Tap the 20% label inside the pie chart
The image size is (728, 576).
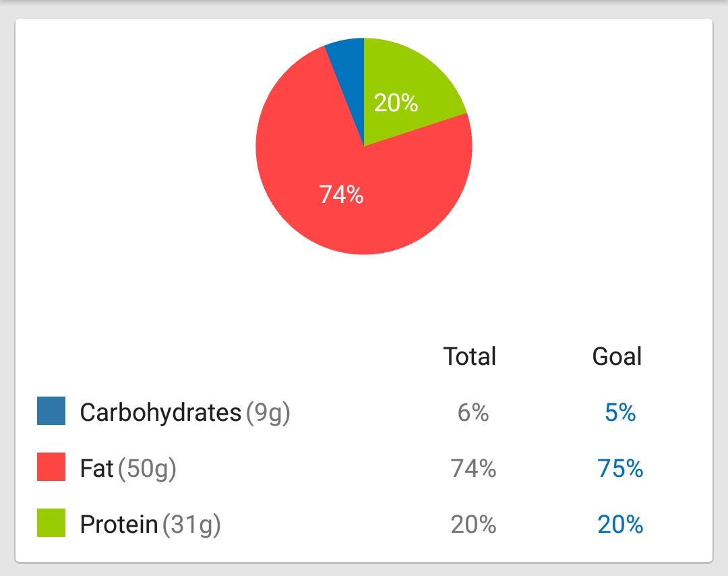point(396,103)
